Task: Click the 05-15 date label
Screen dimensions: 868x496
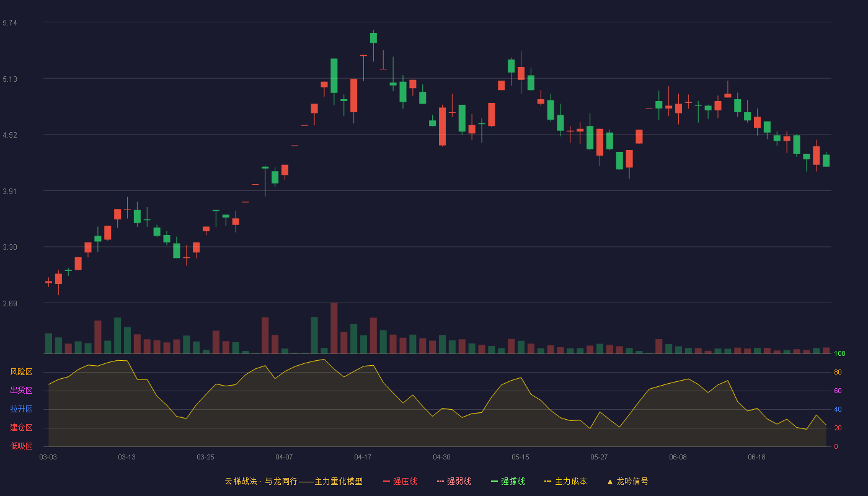Action: click(521, 457)
